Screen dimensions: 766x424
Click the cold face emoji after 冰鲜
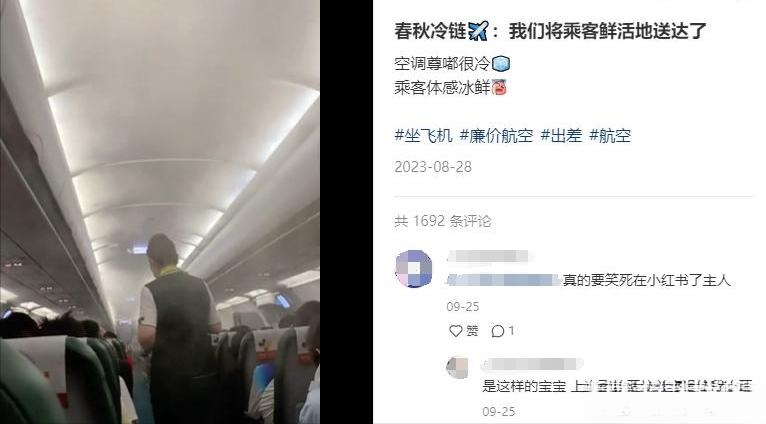(x=499, y=87)
